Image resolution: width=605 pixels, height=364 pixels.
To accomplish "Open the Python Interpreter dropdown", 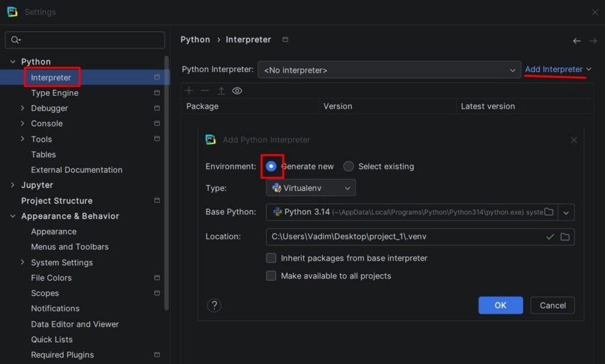I will [x=389, y=70].
